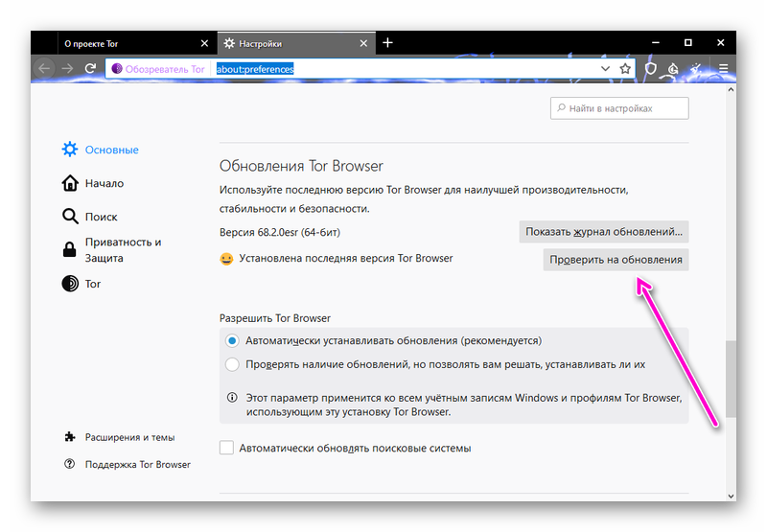The image size is (767, 532).
Task: Open the 'Поиск' settings category
Action: coord(90,217)
